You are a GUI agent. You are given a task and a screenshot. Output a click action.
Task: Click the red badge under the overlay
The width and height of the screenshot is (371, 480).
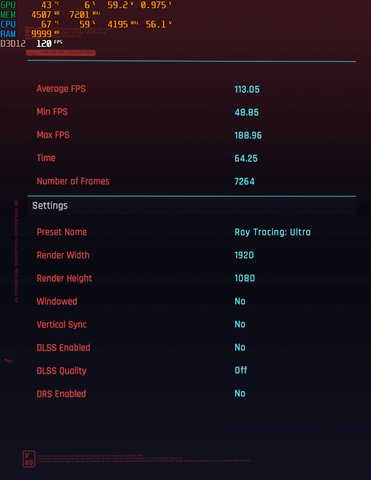61,53
